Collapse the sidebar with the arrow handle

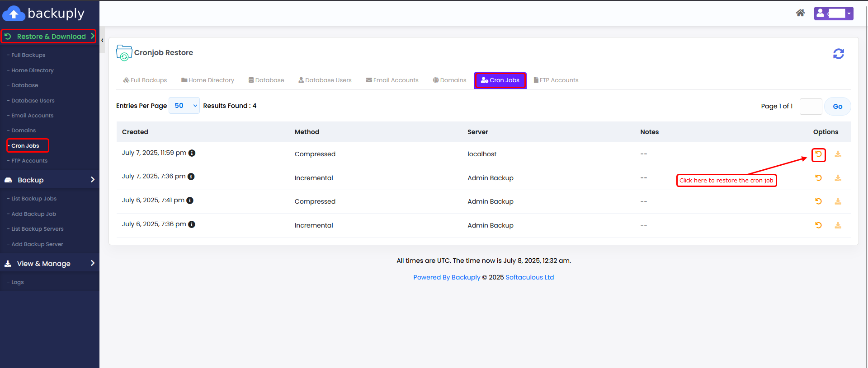point(102,41)
